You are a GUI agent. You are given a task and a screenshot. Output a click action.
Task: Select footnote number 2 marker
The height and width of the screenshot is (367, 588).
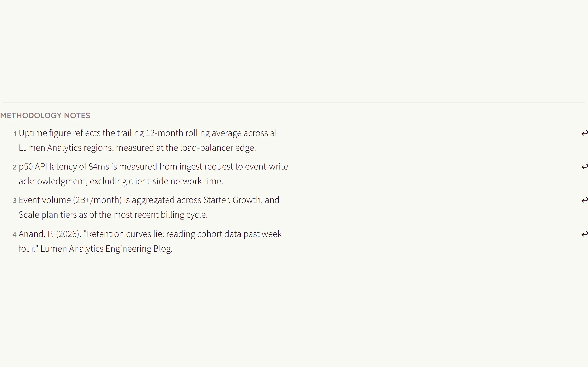pos(14,167)
